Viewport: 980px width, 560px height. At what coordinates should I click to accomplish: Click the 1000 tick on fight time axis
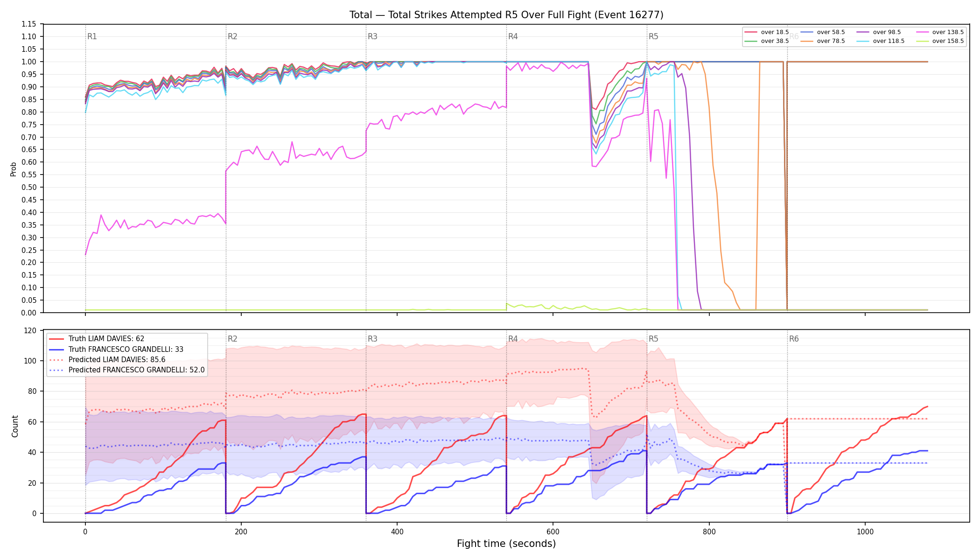point(865,532)
